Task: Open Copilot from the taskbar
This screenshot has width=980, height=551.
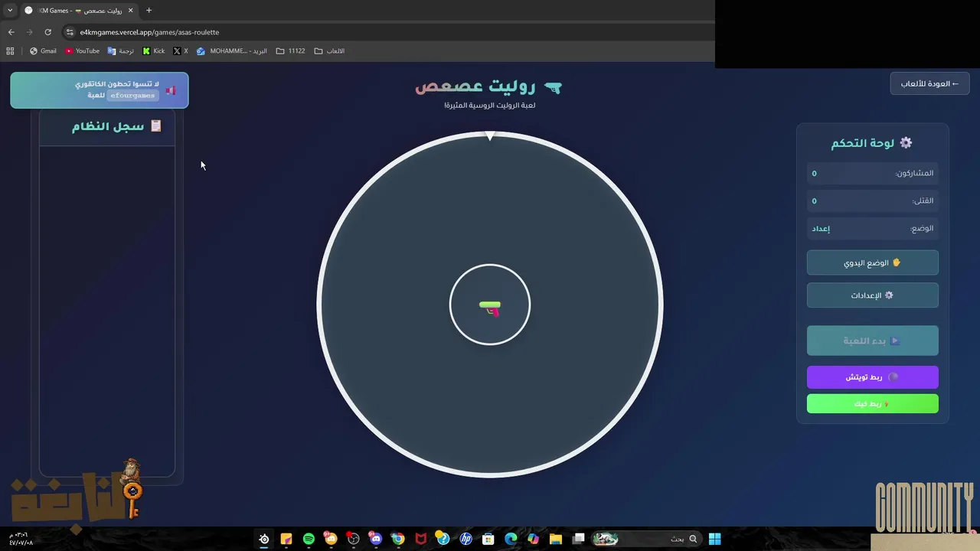Action: click(533, 539)
